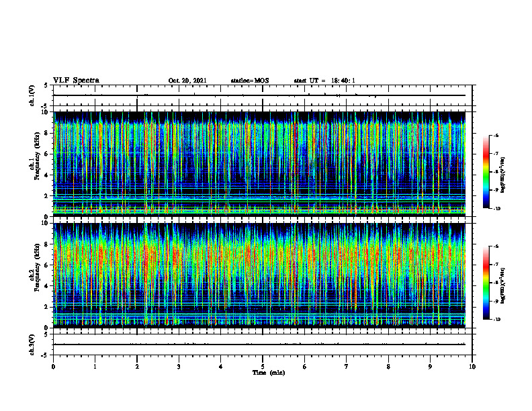The image size is (532, 411).
Task: Click the ch.2 spectrogram color scale bar
Action: point(486,283)
